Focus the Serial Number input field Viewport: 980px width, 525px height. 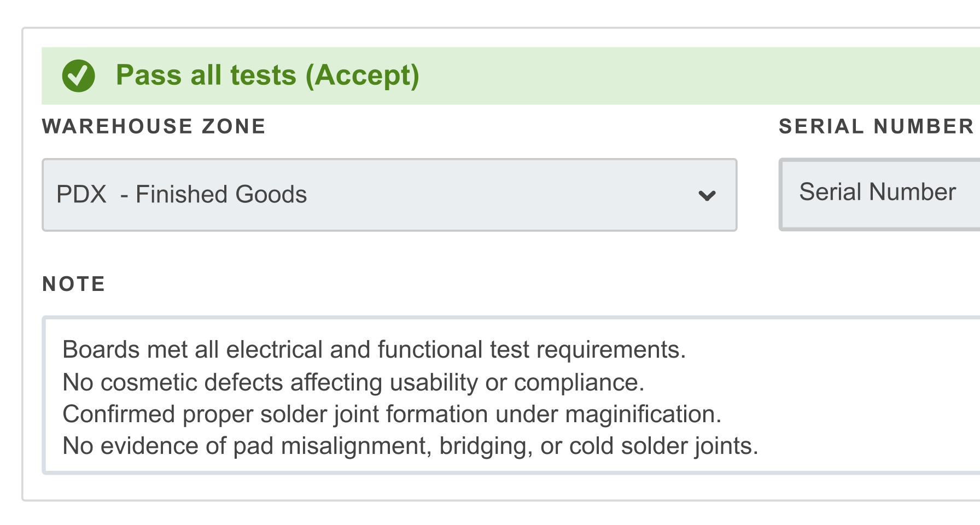pos(879,194)
